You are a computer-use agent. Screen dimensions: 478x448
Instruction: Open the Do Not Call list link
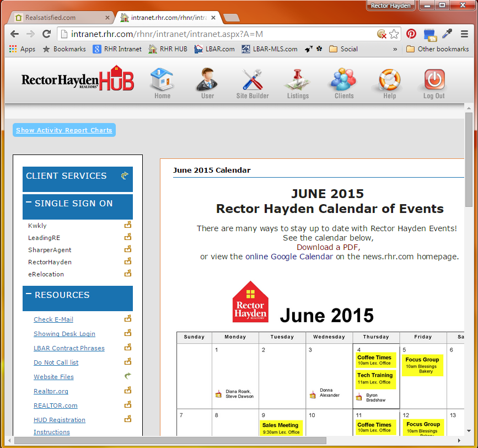[56, 362]
